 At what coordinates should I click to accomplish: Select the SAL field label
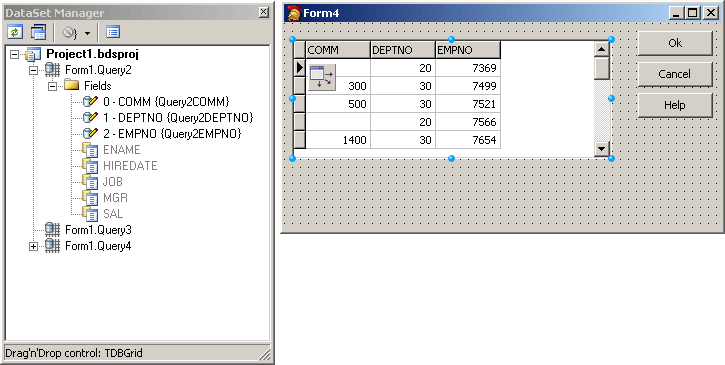(x=113, y=214)
